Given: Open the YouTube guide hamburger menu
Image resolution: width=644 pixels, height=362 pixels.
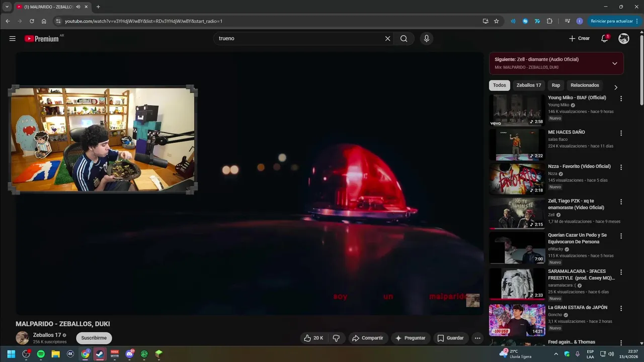Looking at the screenshot, I should (x=13, y=39).
